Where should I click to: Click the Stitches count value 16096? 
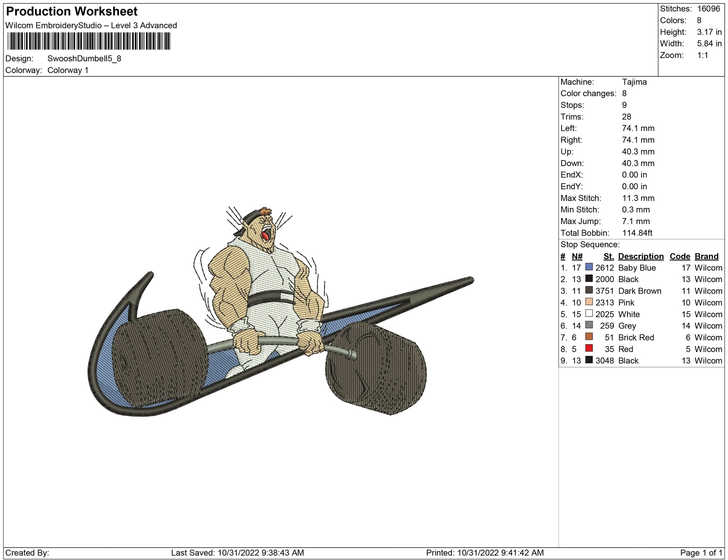coord(708,9)
